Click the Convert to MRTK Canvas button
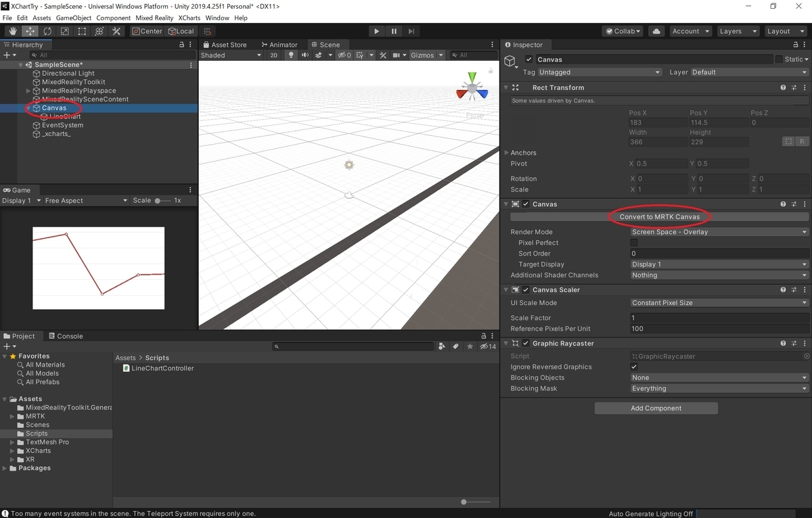 [x=659, y=216]
